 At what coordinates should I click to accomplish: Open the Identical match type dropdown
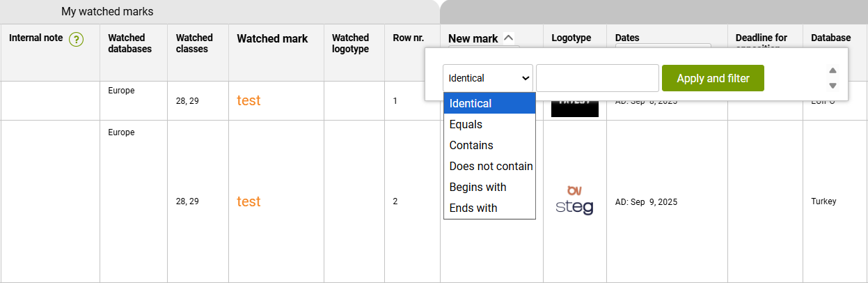coord(488,78)
